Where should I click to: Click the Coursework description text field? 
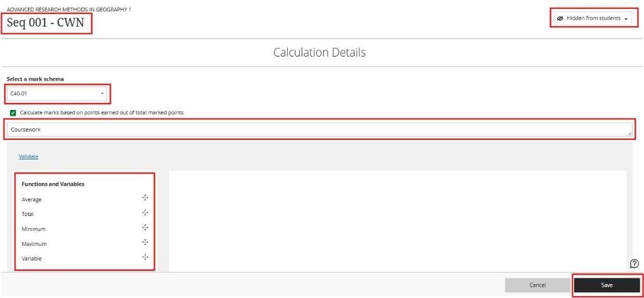pos(318,130)
